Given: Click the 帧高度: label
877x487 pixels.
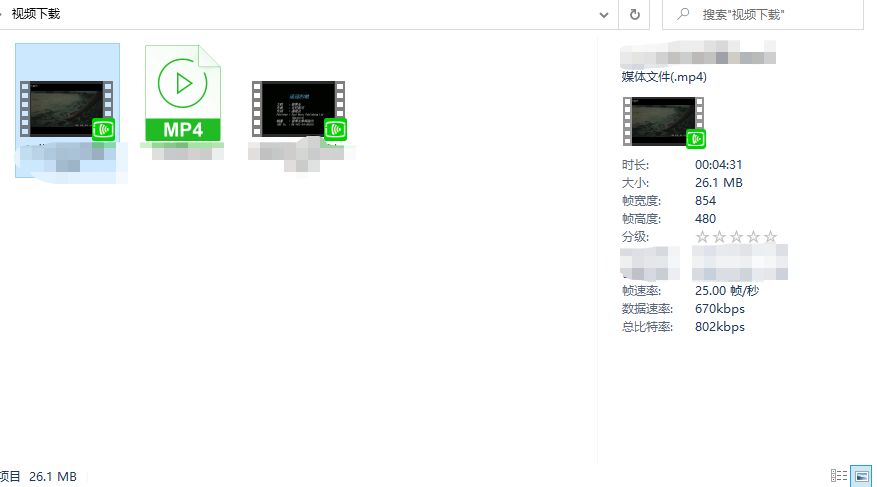Looking at the screenshot, I should (641, 219).
